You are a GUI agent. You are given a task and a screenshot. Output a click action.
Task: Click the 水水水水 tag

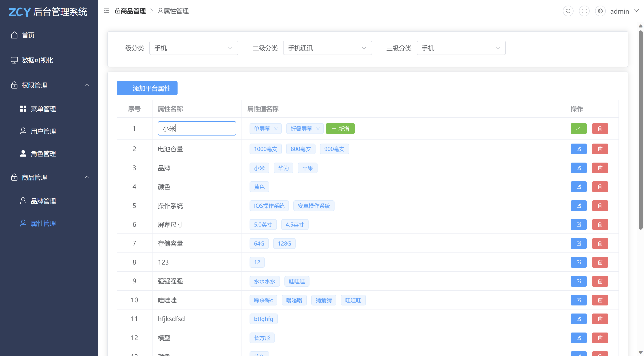click(x=265, y=281)
